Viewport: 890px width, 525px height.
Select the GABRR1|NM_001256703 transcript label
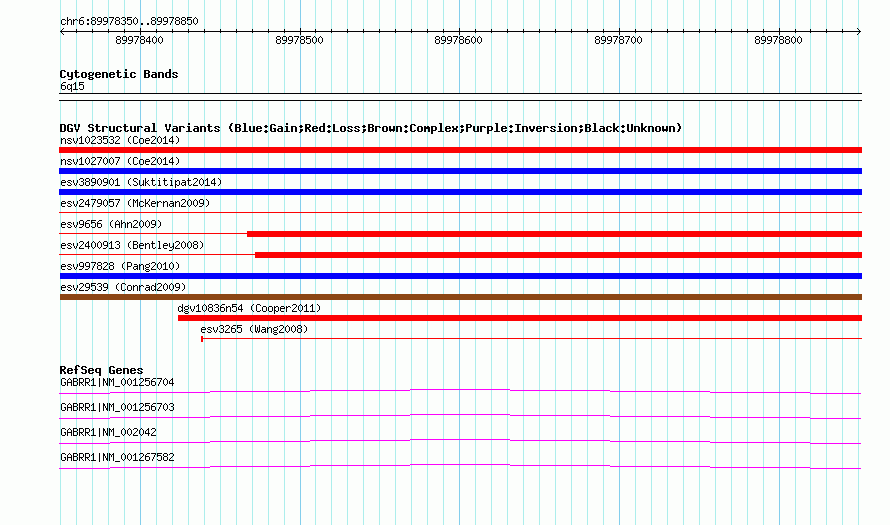tap(117, 408)
